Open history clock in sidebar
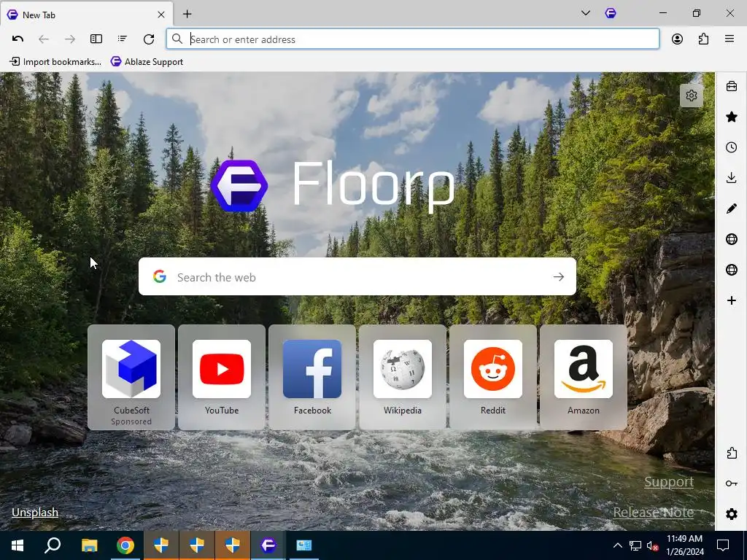 click(731, 147)
